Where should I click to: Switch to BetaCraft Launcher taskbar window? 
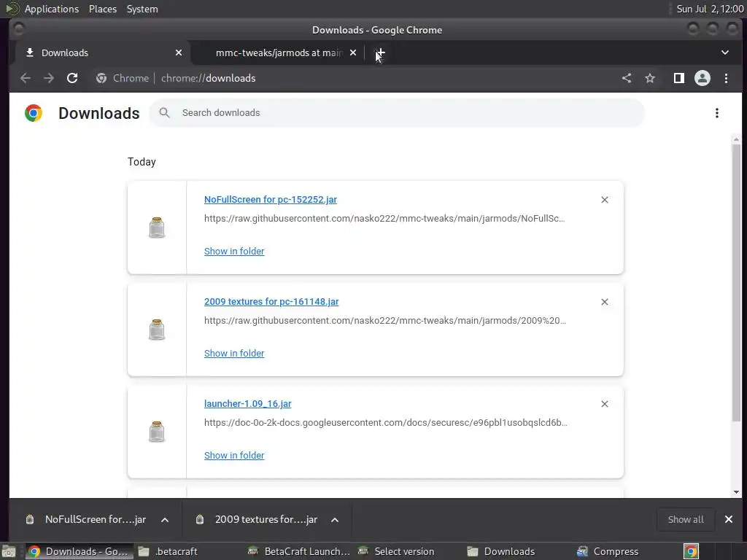click(300, 551)
